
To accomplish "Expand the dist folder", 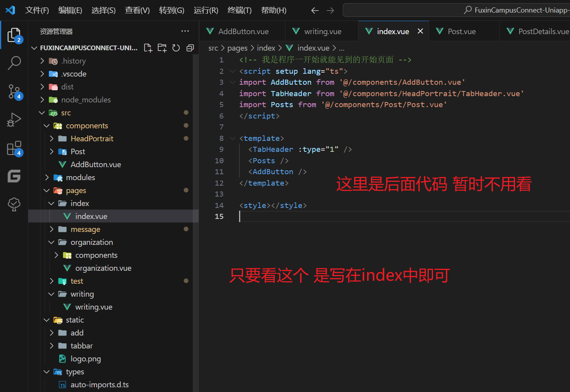I will click(42, 87).
